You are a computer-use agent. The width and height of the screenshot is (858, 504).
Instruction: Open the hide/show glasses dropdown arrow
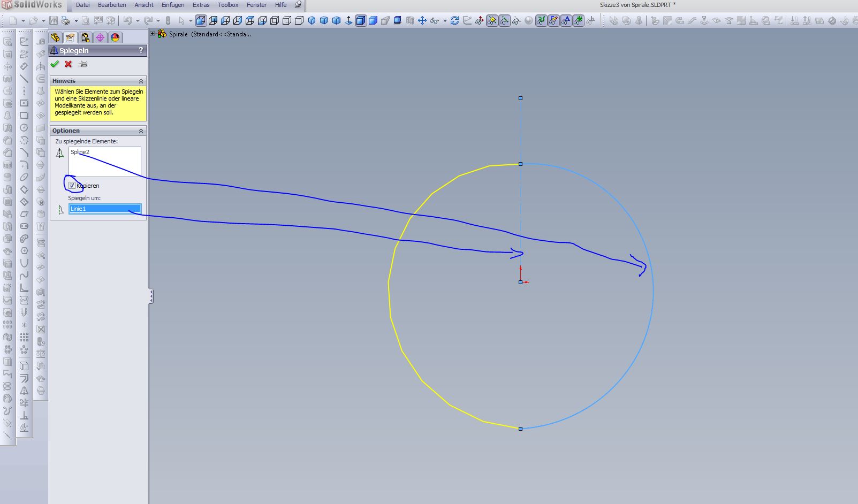tap(444, 21)
